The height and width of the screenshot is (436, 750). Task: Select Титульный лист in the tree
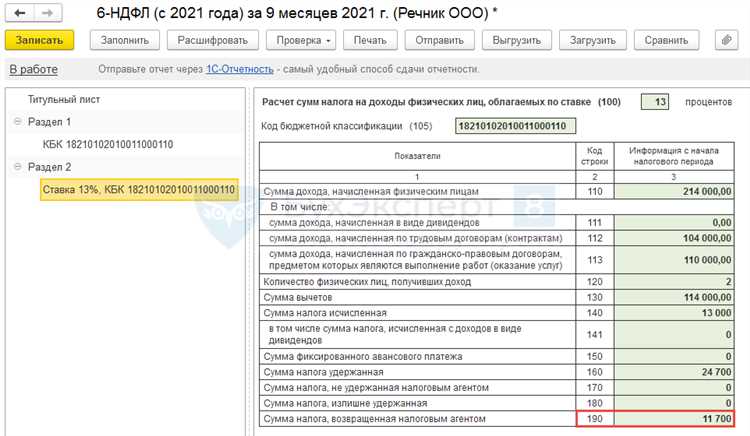(x=64, y=99)
